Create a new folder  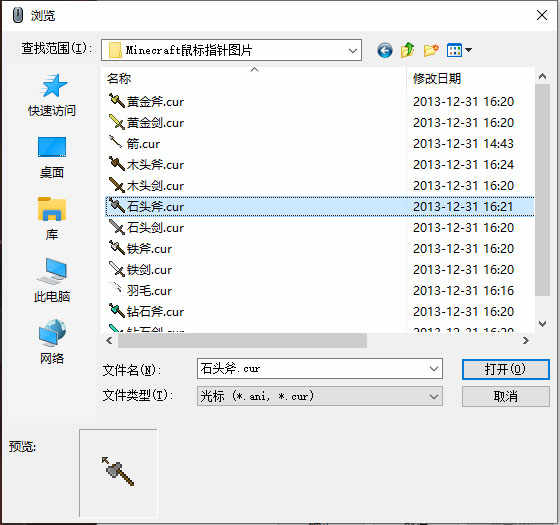coord(431,50)
